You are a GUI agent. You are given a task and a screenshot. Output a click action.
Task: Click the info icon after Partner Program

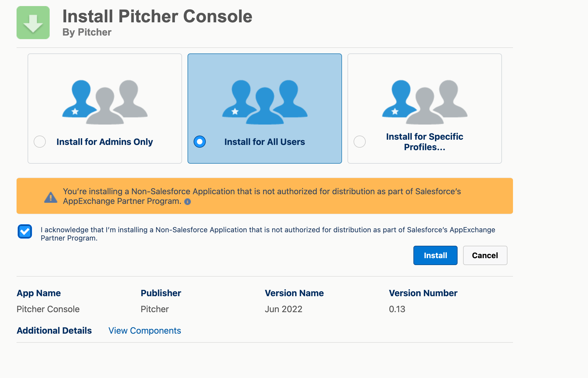[188, 202]
